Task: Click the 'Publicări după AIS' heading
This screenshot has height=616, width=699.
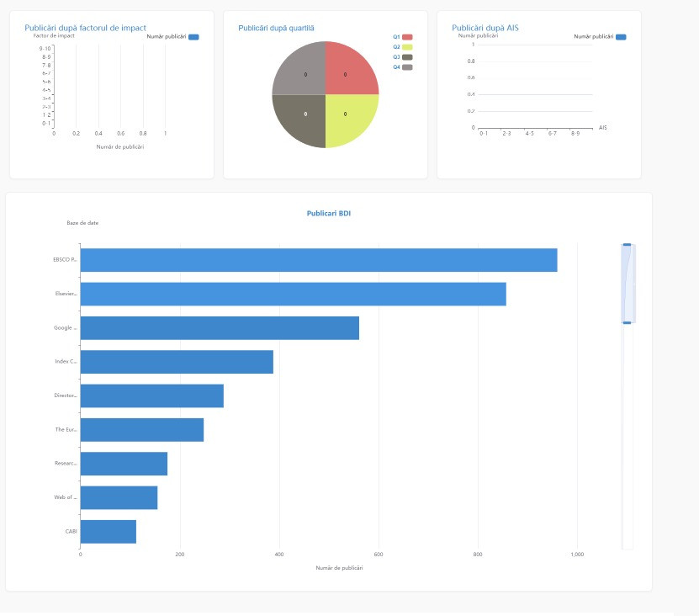Action: pos(485,28)
